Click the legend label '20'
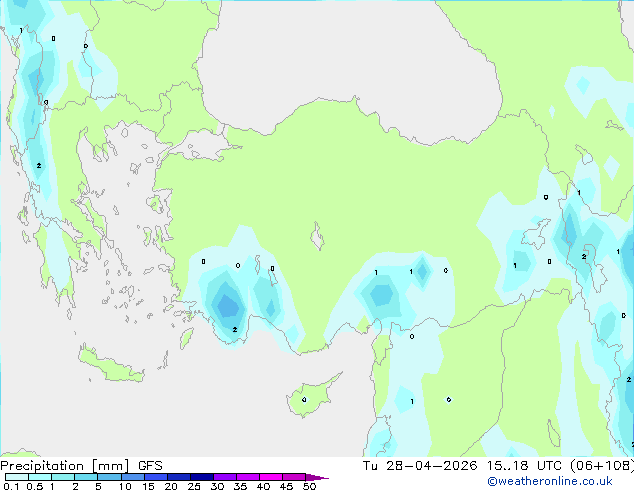 pyautogui.click(x=171, y=486)
